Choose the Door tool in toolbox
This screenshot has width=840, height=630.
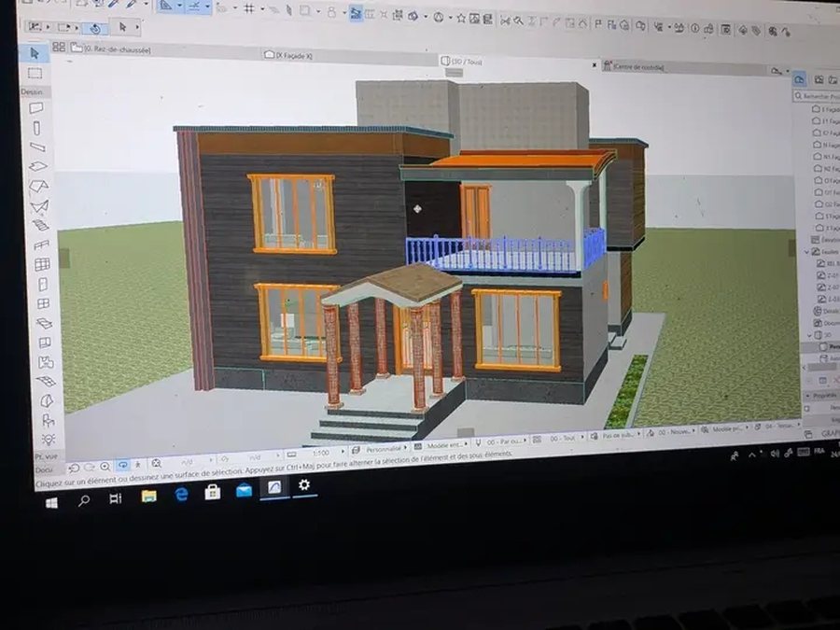(43, 284)
